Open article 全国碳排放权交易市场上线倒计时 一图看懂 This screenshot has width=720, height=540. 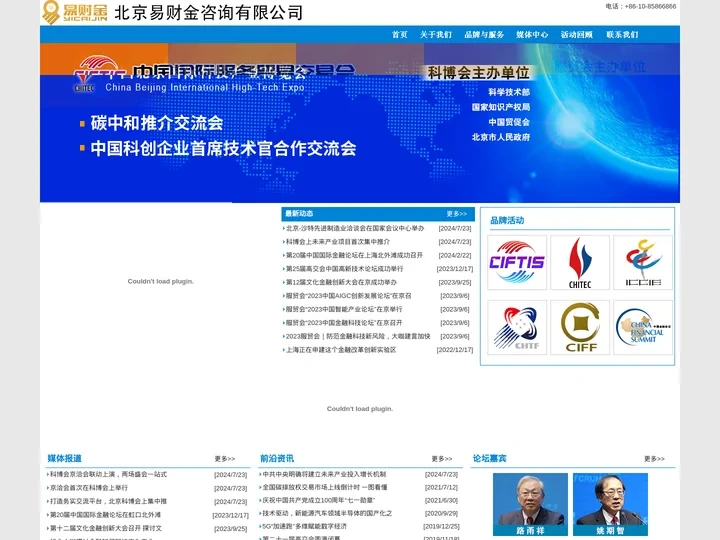[325, 487]
